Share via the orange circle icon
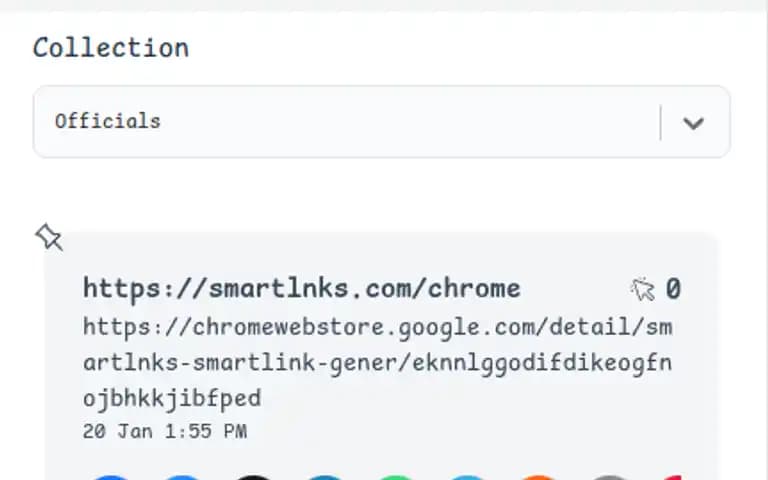The height and width of the screenshot is (480, 768). pos(538,478)
